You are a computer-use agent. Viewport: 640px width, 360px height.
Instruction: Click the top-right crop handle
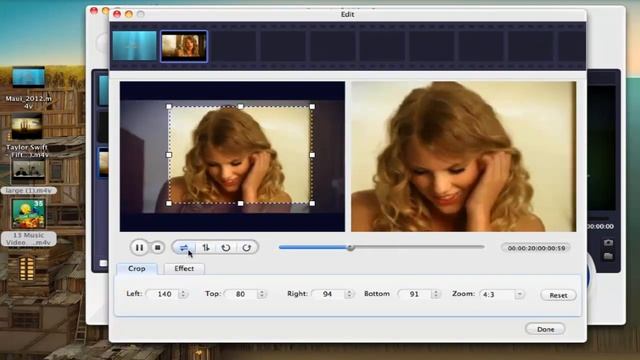point(312,107)
